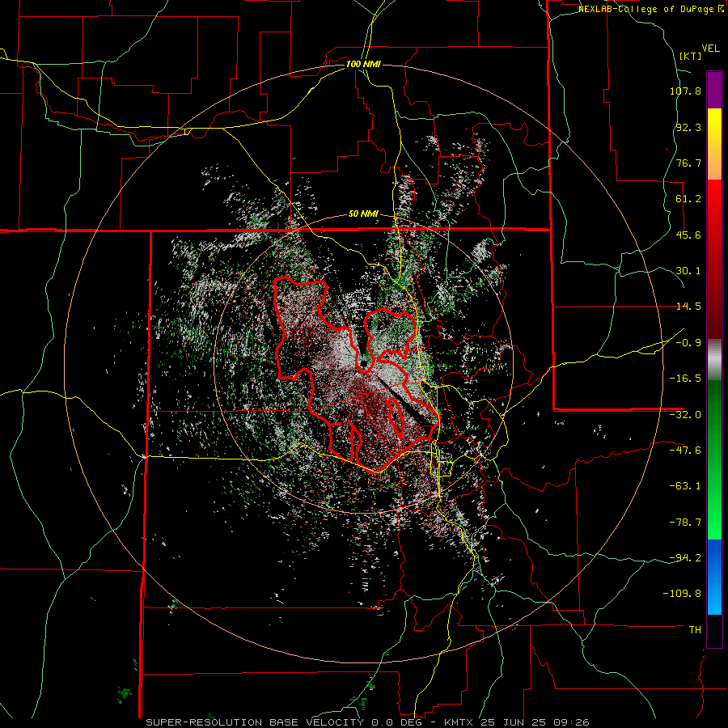Click the [KT] units label

click(691, 56)
